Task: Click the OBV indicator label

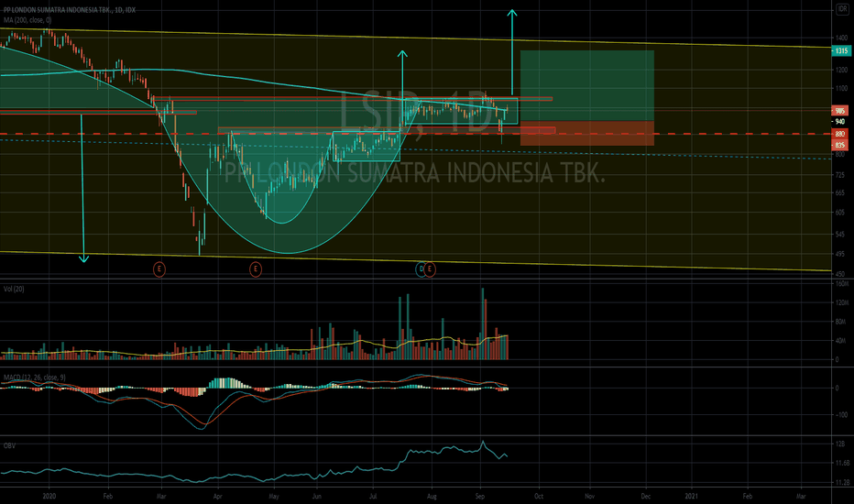Action: [9, 445]
